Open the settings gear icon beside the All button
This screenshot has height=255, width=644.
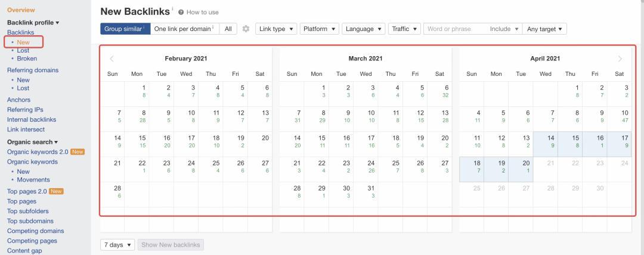pyautogui.click(x=246, y=29)
